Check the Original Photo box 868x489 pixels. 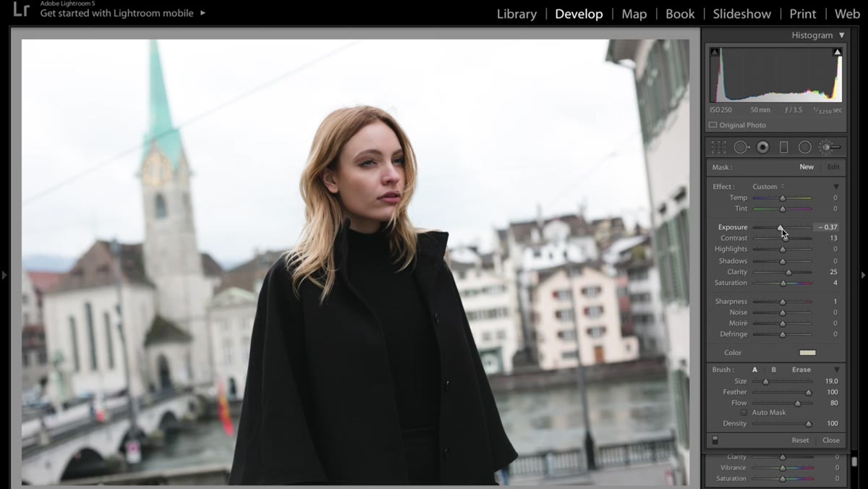[x=713, y=125]
